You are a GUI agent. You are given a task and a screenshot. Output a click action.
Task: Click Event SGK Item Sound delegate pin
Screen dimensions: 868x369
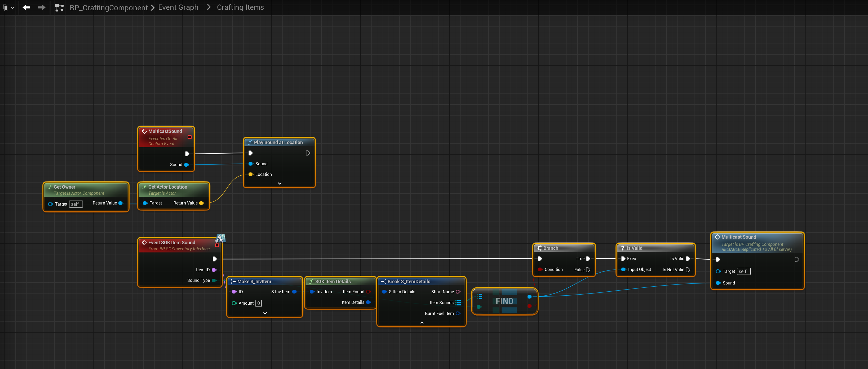pyautogui.click(x=217, y=245)
